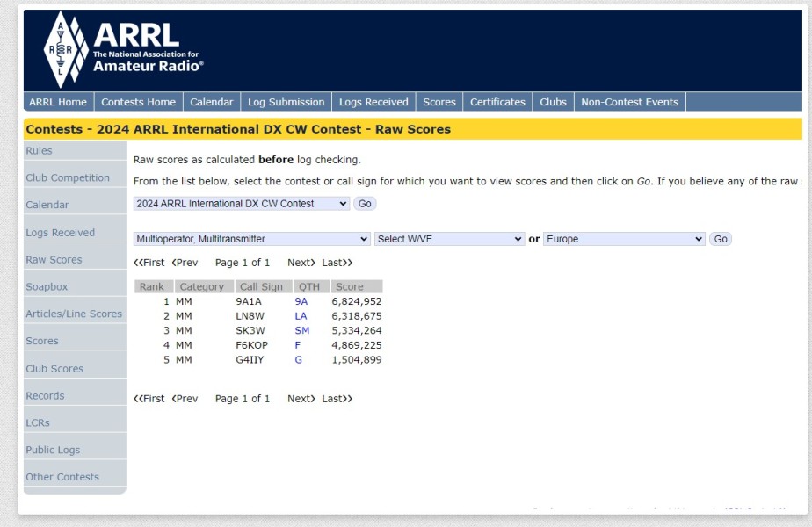
Task: Open Non-Contest Events menu item
Action: point(630,102)
